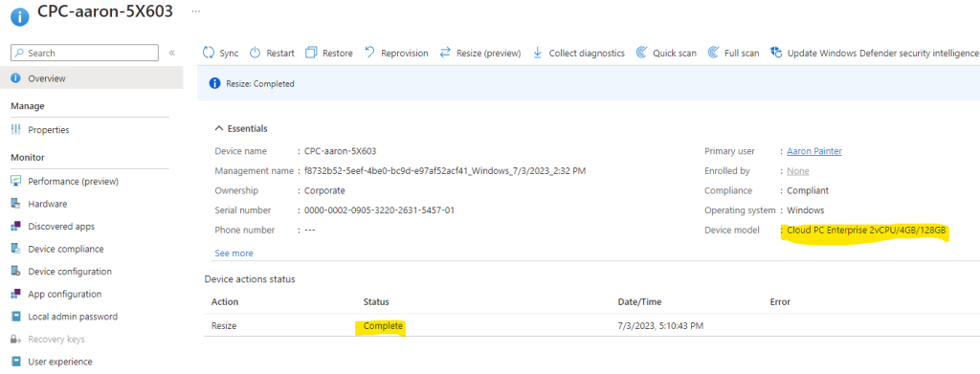Open Resize (preview) action

coord(480,53)
